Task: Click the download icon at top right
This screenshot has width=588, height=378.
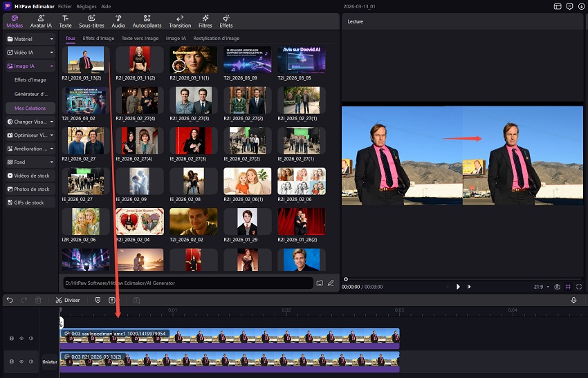Action: (x=581, y=6)
